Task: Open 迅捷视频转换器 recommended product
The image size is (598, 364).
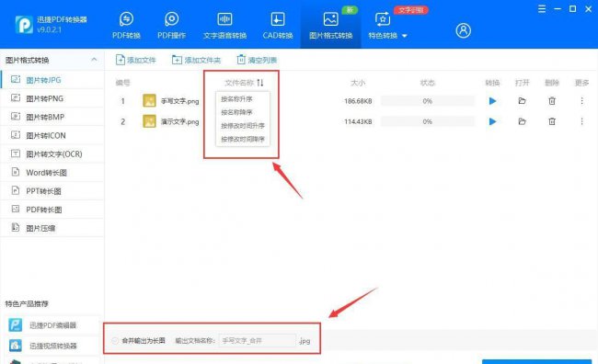Action: tap(52, 346)
